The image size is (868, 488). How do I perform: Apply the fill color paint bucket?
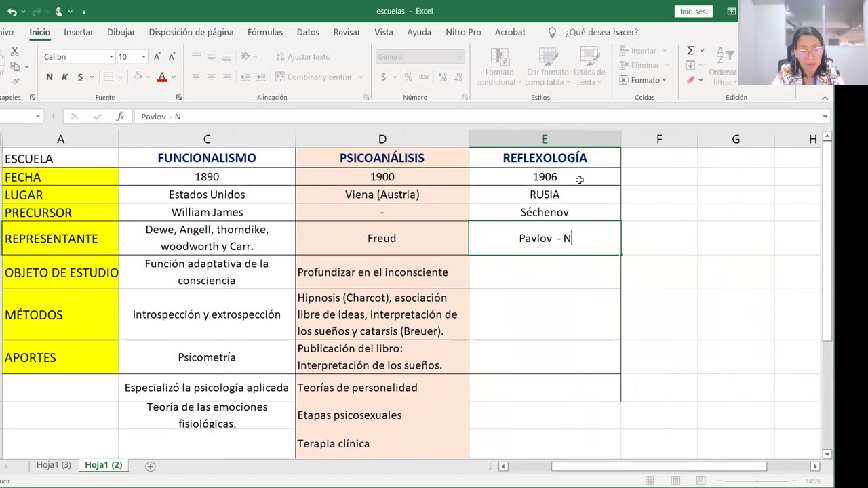point(138,77)
